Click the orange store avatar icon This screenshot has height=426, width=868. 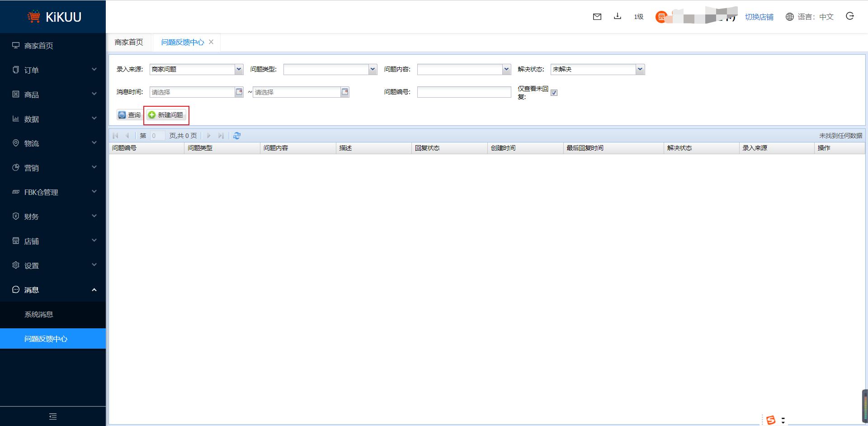point(661,17)
